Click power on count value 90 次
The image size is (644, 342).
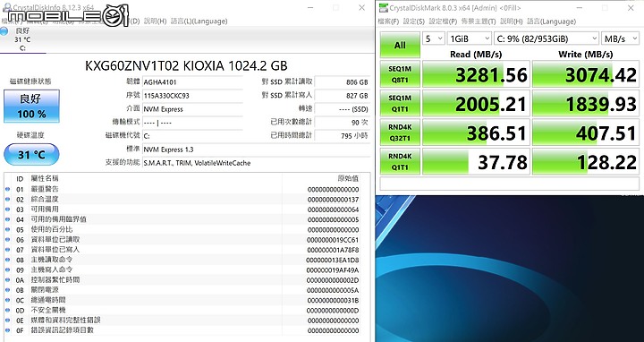(342, 123)
